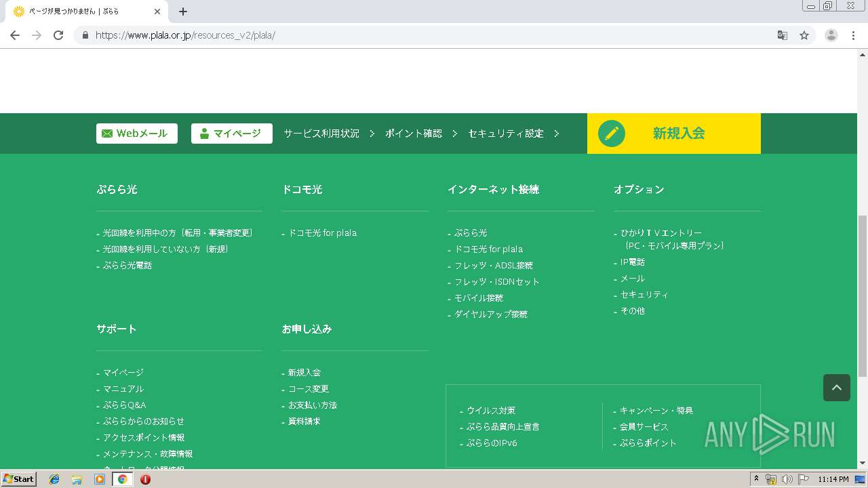
Task: Click the Chrome taskbar icon
Action: pos(123,479)
